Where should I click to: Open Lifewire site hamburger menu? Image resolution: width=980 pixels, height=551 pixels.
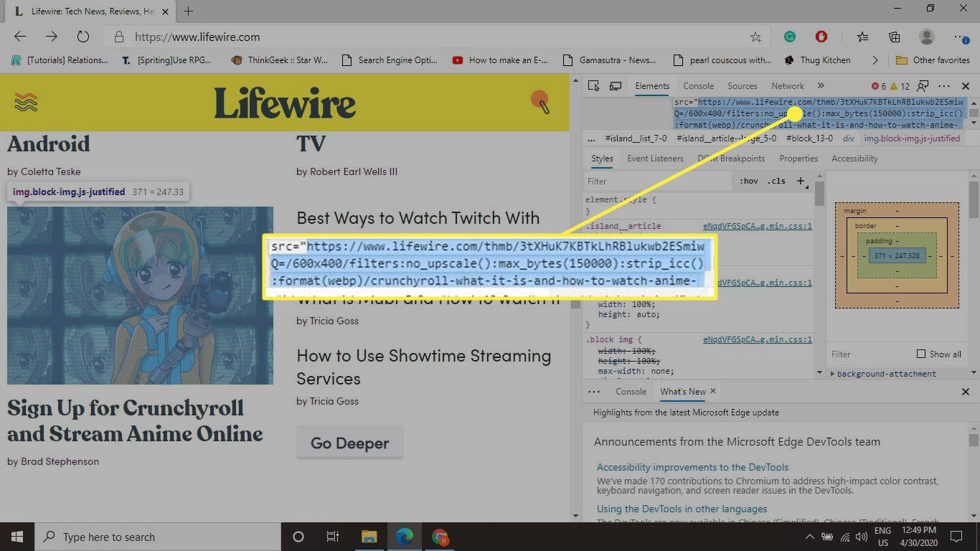point(26,103)
